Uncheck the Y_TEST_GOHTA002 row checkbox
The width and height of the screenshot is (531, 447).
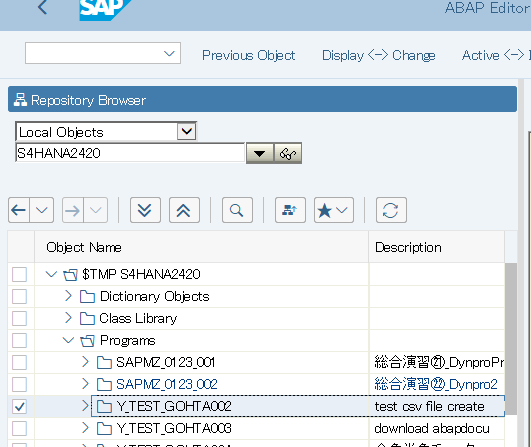point(19,406)
